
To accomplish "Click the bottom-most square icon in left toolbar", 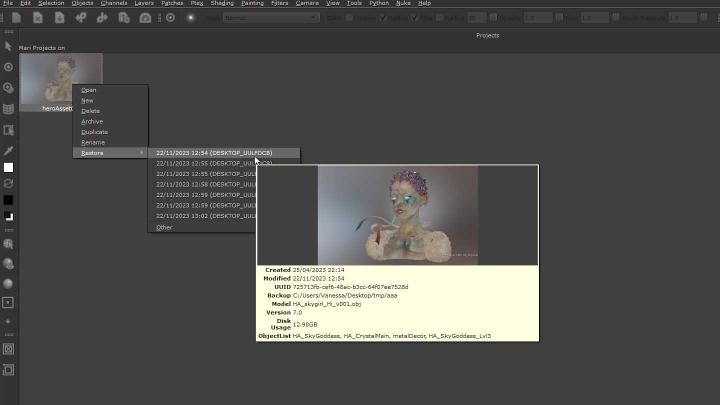I will 8,369.
